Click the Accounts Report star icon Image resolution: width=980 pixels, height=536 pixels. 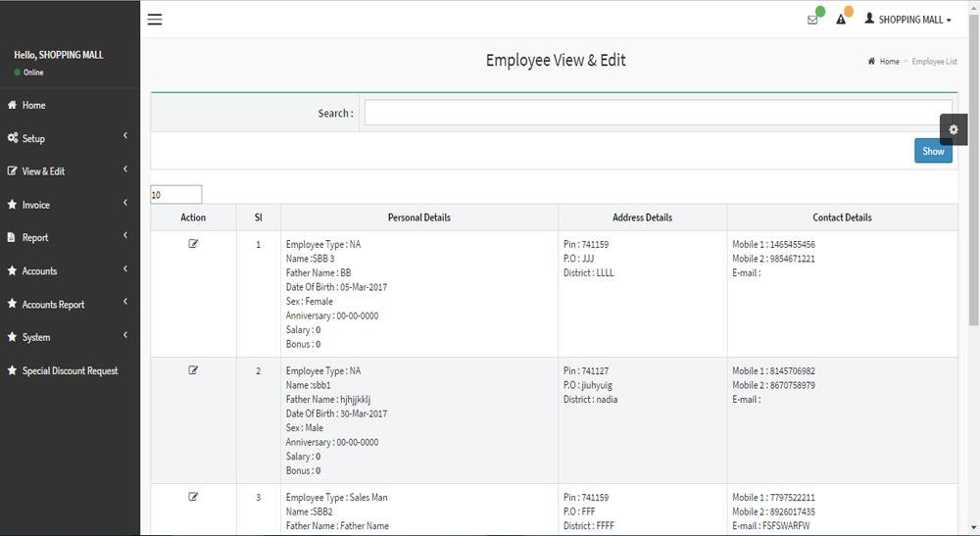pos(12,304)
